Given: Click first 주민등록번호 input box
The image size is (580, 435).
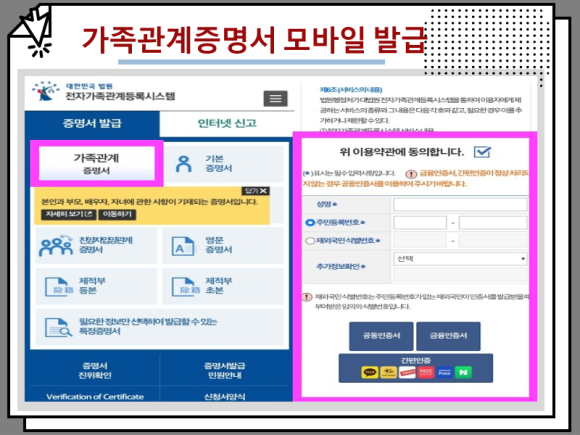Looking at the screenshot, I should pyautogui.click(x=420, y=223).
